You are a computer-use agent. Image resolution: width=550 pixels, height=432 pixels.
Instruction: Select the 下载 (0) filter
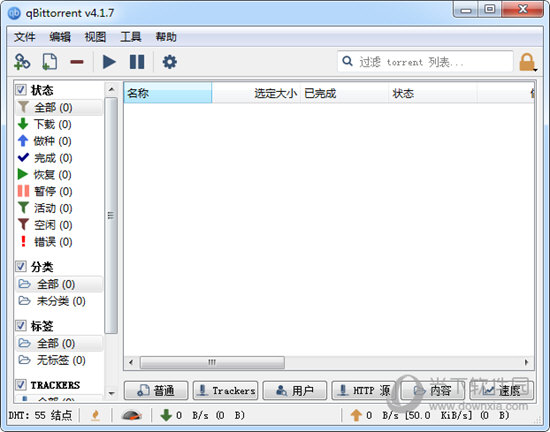click(x=59, y=124)
